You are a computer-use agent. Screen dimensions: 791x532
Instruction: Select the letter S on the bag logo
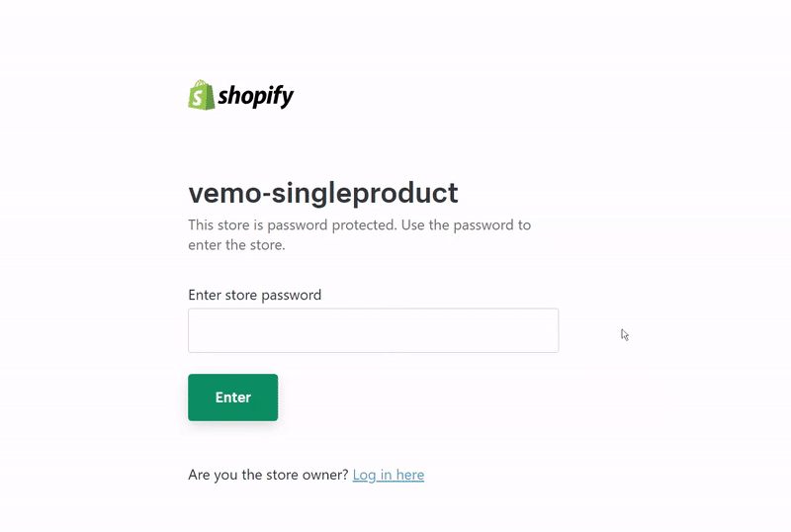click(201, 98)
